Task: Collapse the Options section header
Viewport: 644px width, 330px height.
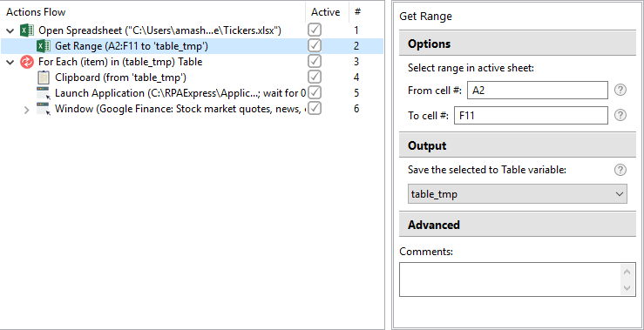Action: (518, 44)
